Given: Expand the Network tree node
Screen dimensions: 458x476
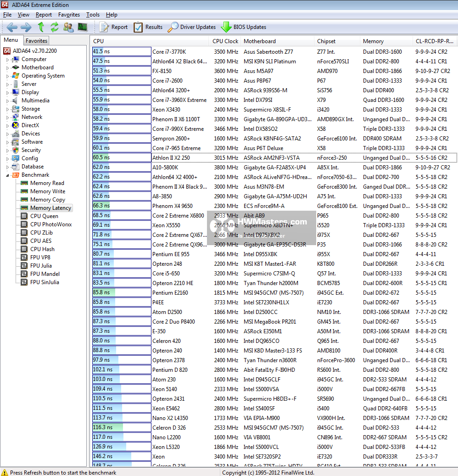Looking at the screenshot, I should 8,117.
